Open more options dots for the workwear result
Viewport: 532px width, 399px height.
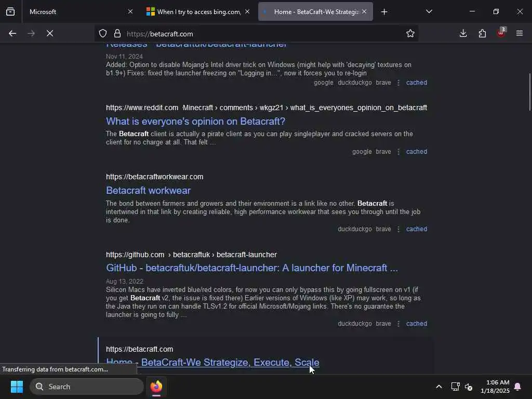pyautogui.click(x=398, y=229)
